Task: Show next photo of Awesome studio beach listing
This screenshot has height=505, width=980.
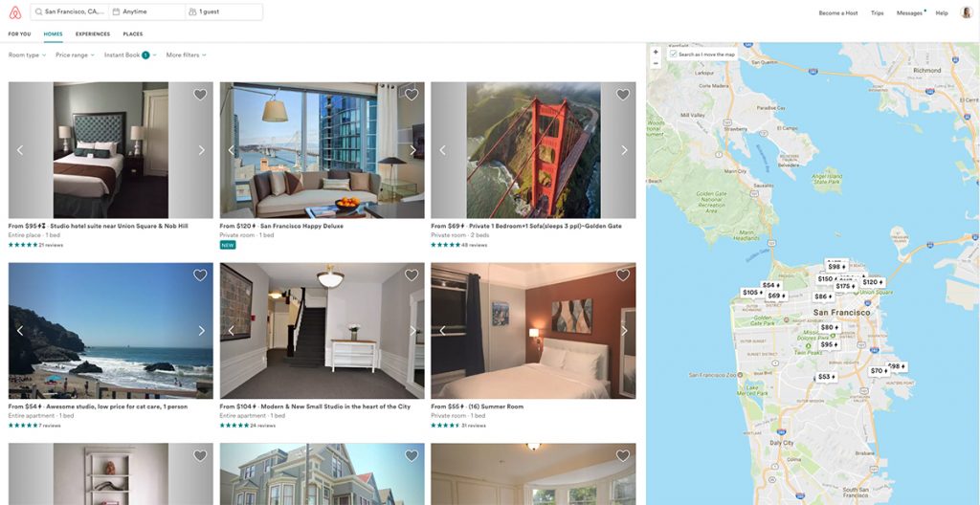Action: (201, 331)
